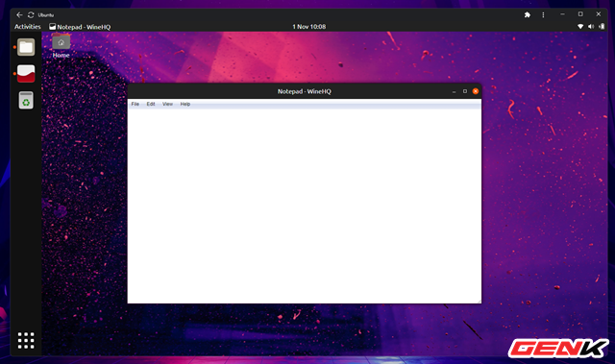Open the clock calendar at 1 Nov 10:08
The height and width of the screenshot is (364, 615).
pyautogui.click(x=309, y=27)
